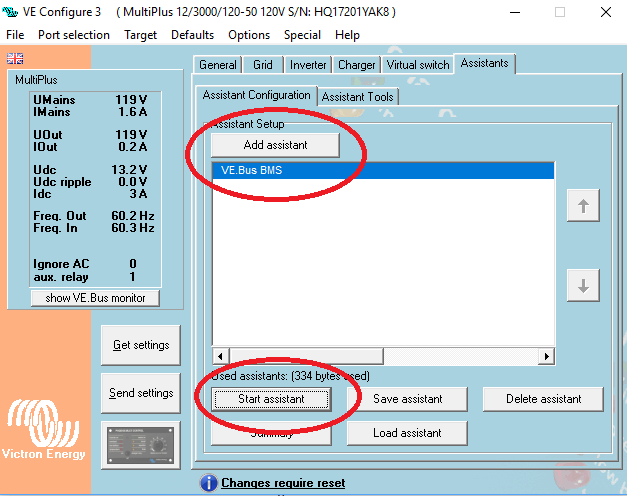Click the aux. relay status value

[x=132, y=277]
